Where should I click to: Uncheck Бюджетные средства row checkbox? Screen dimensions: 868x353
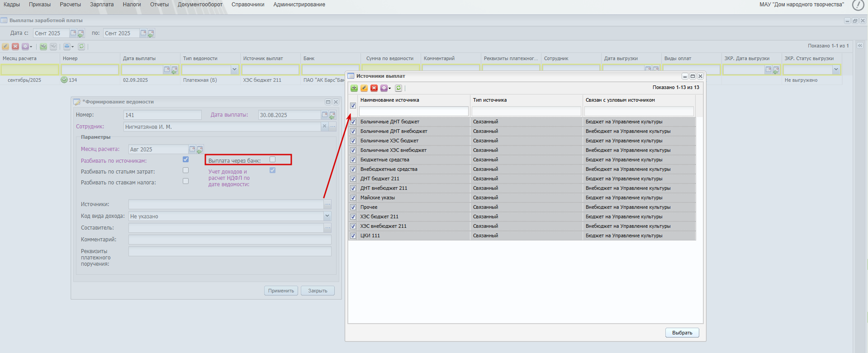353,160
